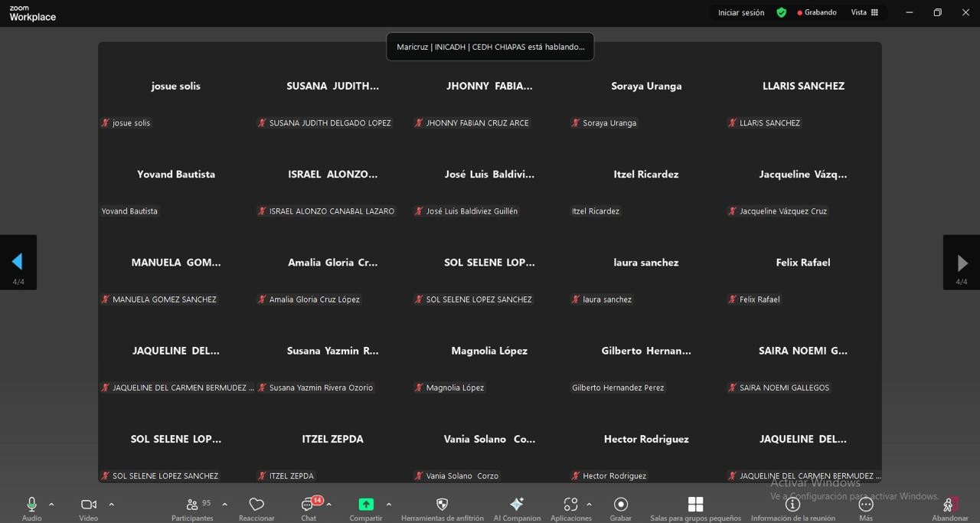The image size is (980, 523).
Task: Open Herramientas de anfitrión shield icon
Action: click(x=442, y=505)
